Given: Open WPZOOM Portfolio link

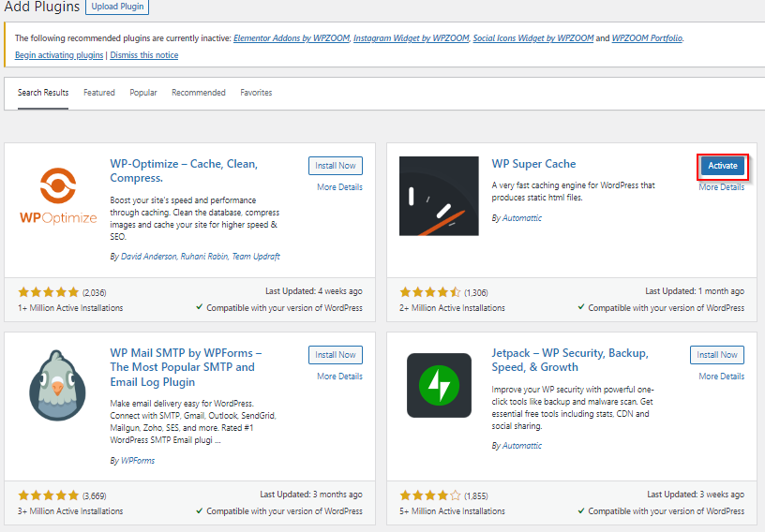Looking at the screenshot, I should point(647,38).
